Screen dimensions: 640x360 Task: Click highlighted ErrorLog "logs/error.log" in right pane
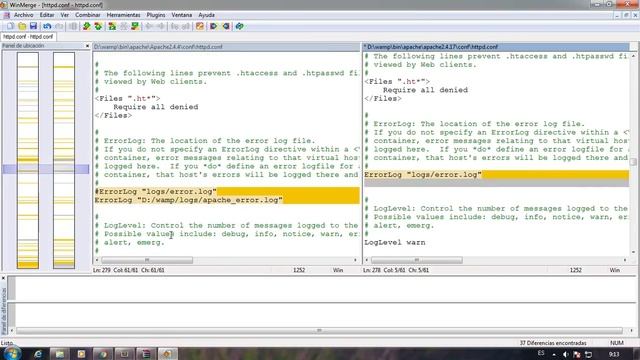tap(423, 175)
